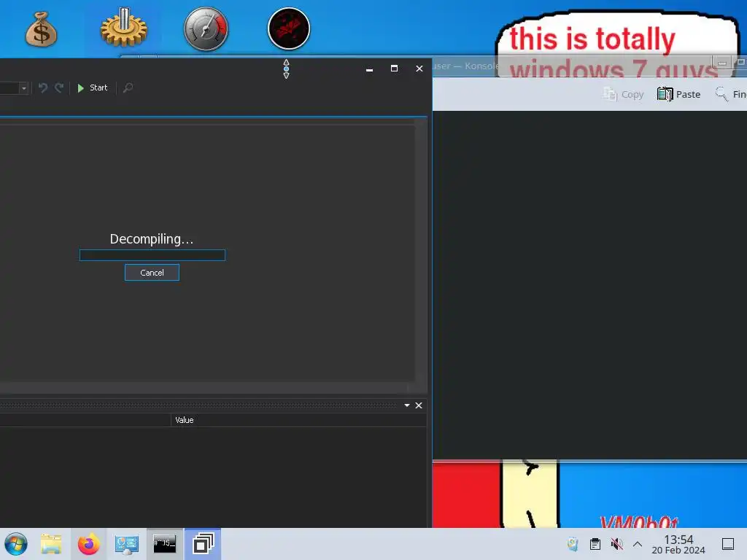The width and height of the screenshot is (747, 560).
Task: Open the speedometer gauge desktop icon
Action: point(206,28)
